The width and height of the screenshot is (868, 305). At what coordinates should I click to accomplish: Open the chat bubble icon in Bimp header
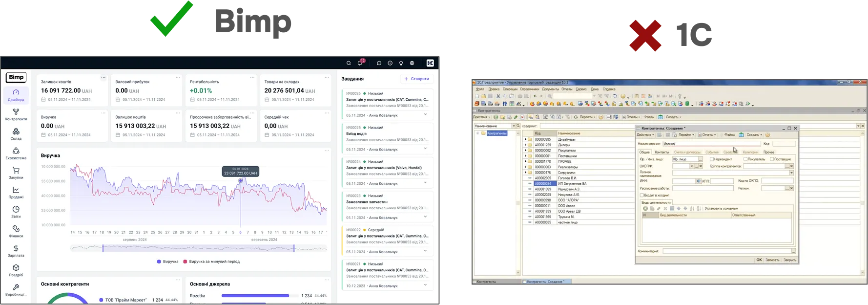point(379,63)
